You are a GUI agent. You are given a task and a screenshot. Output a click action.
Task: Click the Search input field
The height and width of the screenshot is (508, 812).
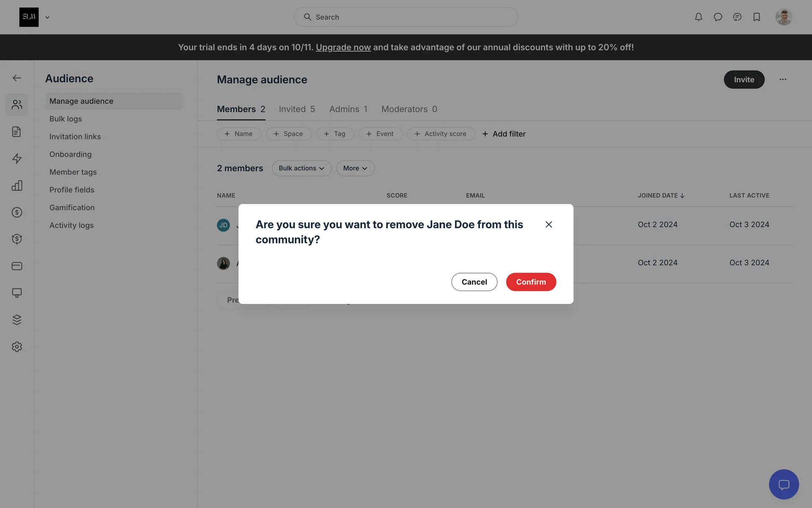coord(406,17)
